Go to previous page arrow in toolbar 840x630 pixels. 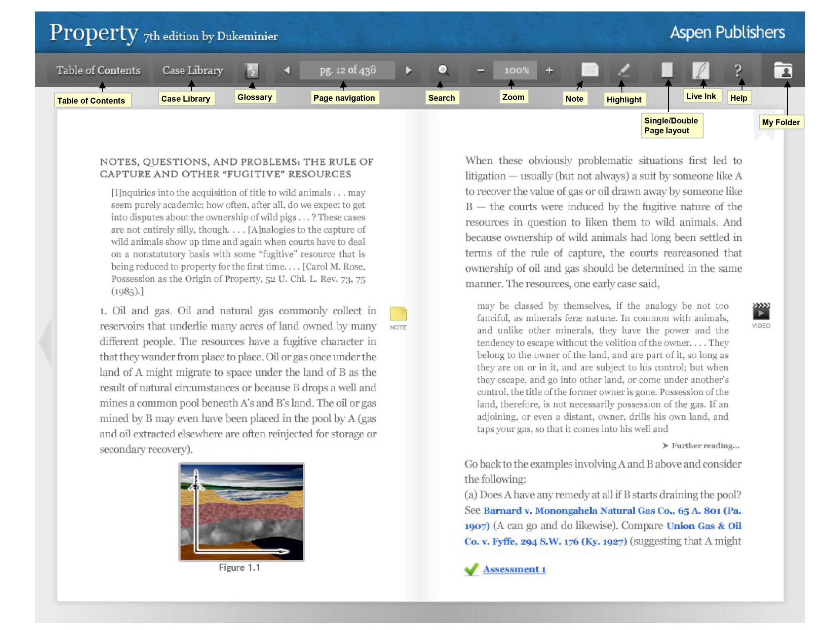tap(287, 70)
